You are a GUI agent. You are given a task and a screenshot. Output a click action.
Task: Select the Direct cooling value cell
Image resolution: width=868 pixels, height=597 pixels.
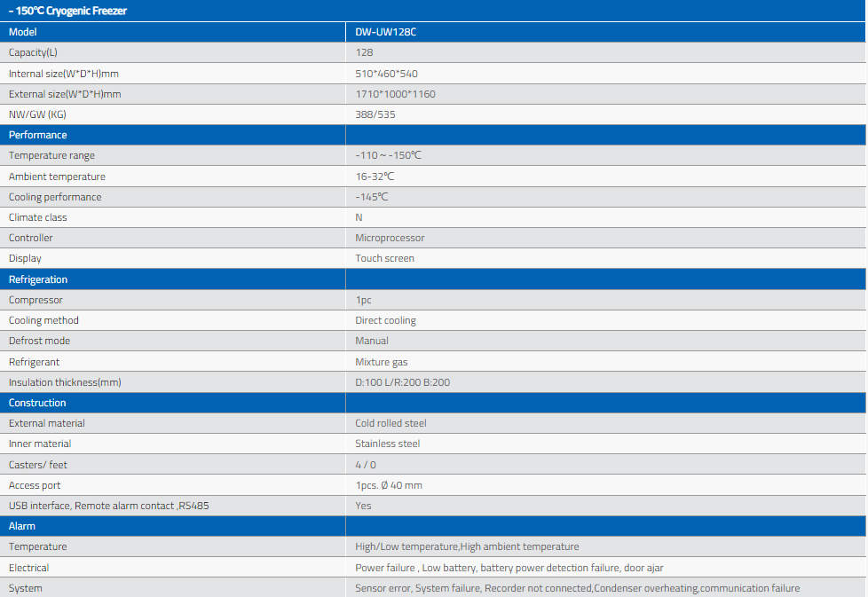[x=385, y=320]
